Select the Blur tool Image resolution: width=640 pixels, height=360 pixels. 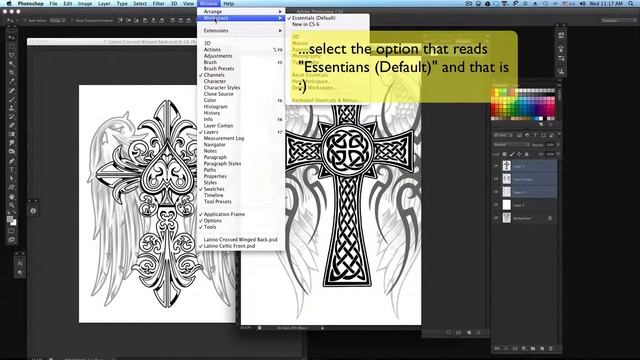pos(12,143)
